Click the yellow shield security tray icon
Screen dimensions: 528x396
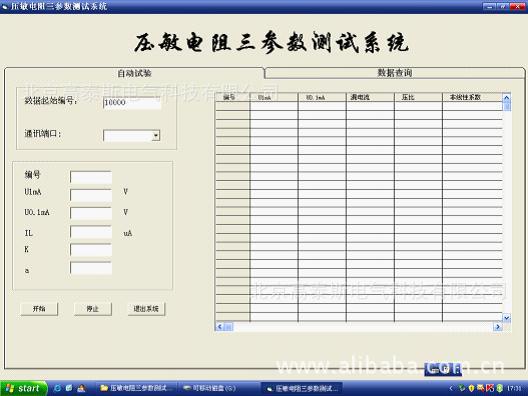471,389
